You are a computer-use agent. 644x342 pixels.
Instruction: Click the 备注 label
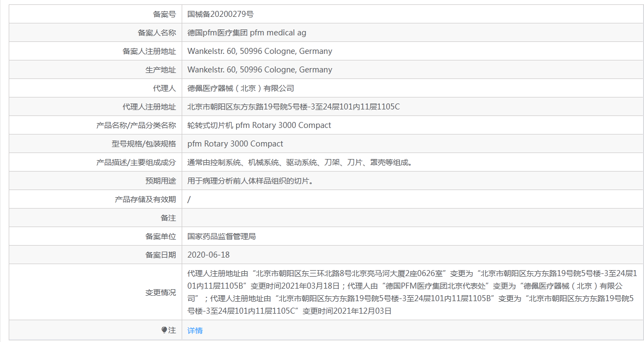169,218
